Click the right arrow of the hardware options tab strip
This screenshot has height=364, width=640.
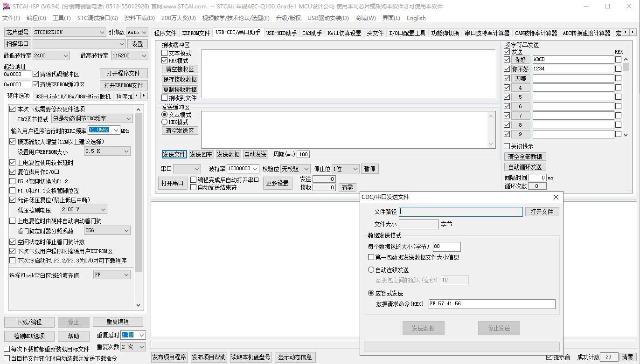coord(144,96)
